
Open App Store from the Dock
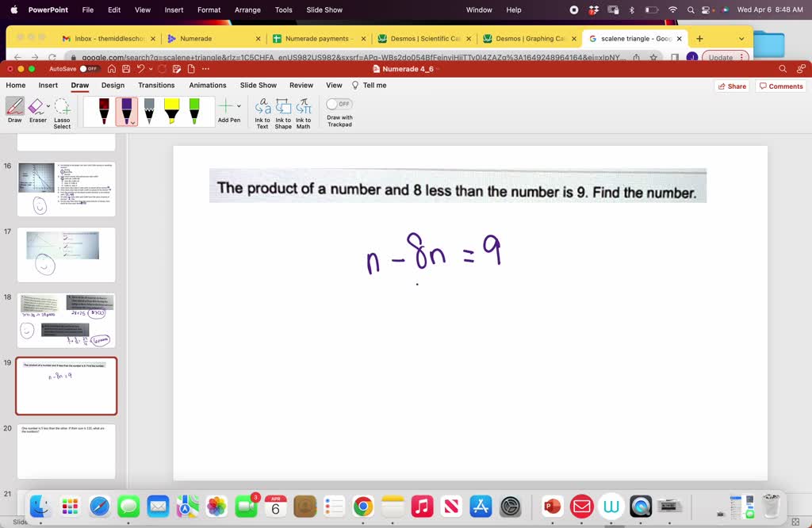(481, 506)
